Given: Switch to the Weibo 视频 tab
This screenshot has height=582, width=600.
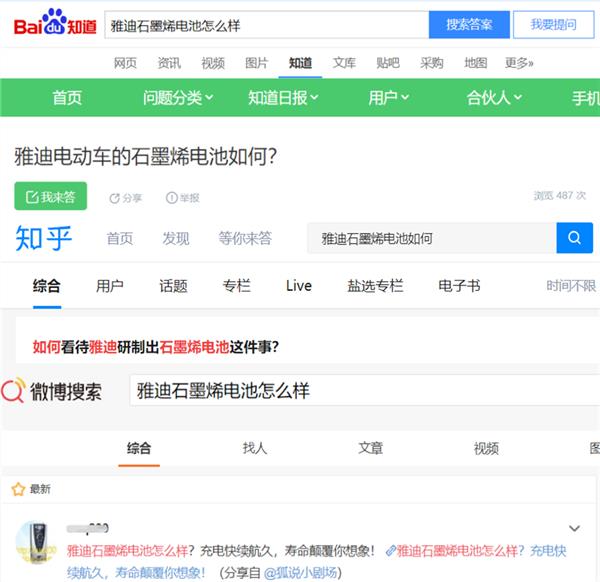Looking at the screenshot, I should point(486,448).
